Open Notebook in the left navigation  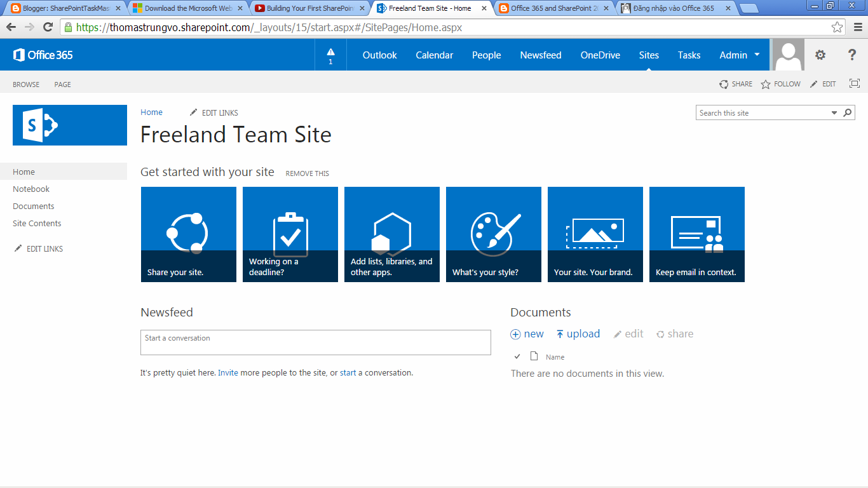click(x=31, y=189)
